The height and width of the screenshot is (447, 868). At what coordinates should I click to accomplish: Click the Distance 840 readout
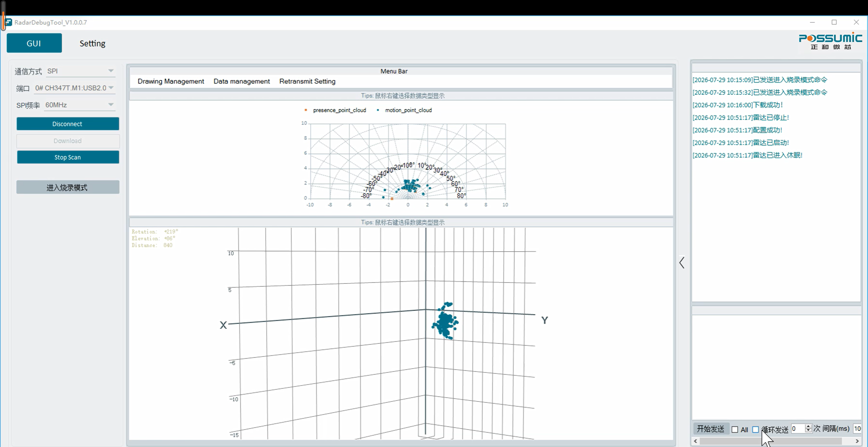pos(152,245)
